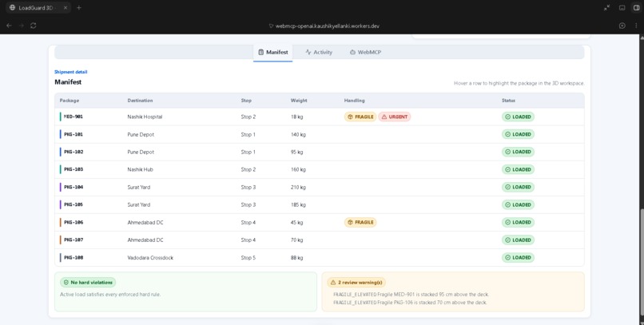Click the Package column header
The height and width of the screenshot is (325, 644).
point(69,101)
